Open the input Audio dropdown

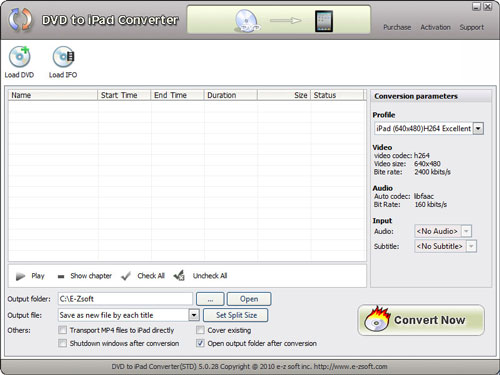[x=466, y=231]
